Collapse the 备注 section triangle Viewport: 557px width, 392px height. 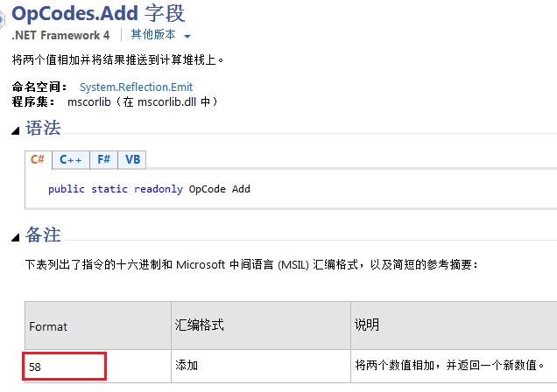pyautogui.click(x=15, y=237)
